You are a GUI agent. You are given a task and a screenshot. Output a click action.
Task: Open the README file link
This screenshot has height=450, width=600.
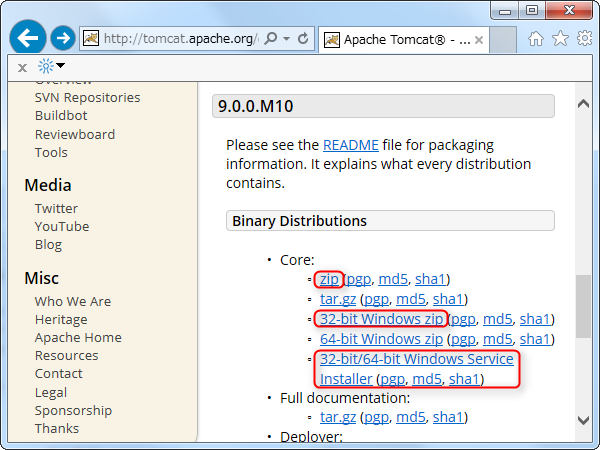click(351, 145)
